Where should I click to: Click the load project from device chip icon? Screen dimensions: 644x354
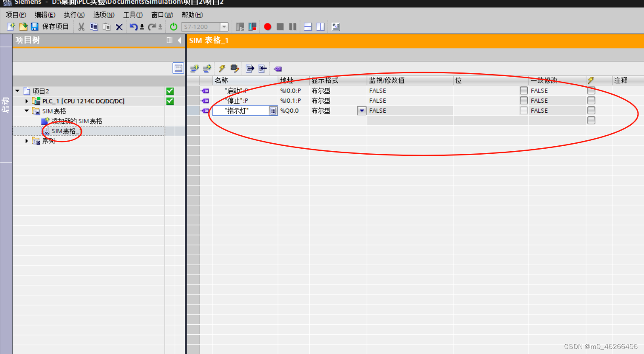tap(234, 68)
